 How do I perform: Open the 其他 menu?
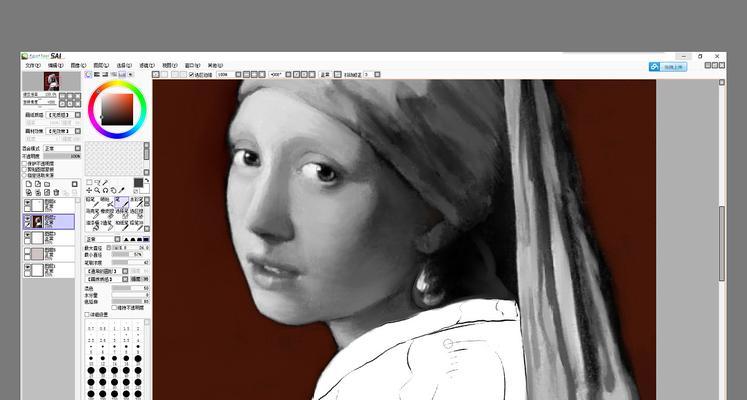215,65
